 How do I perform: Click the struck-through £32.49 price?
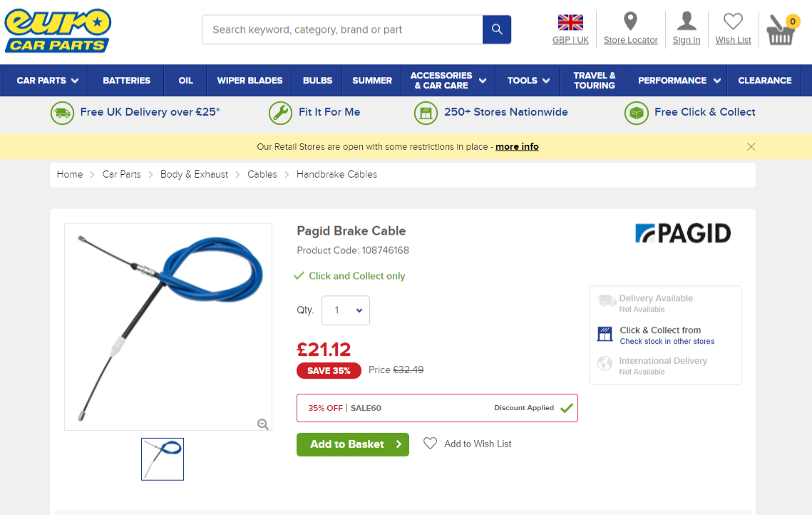click(408, 370)
